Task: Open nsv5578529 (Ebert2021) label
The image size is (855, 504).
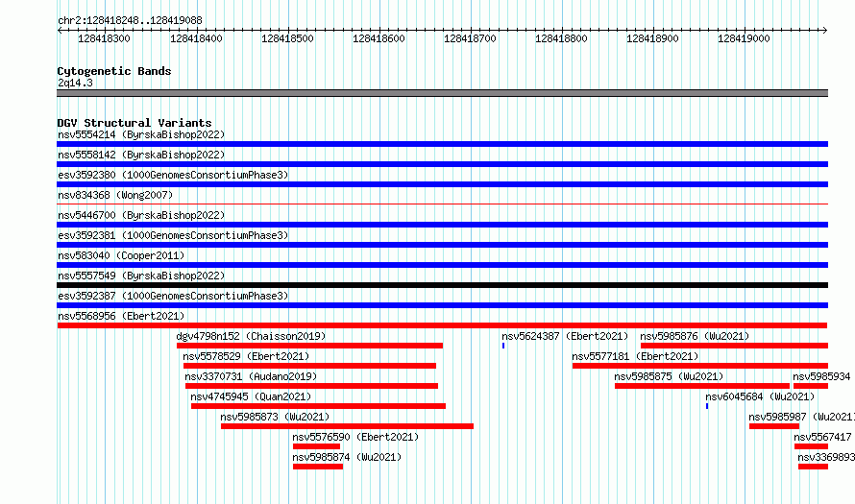Action: click(x=246, y=356)
